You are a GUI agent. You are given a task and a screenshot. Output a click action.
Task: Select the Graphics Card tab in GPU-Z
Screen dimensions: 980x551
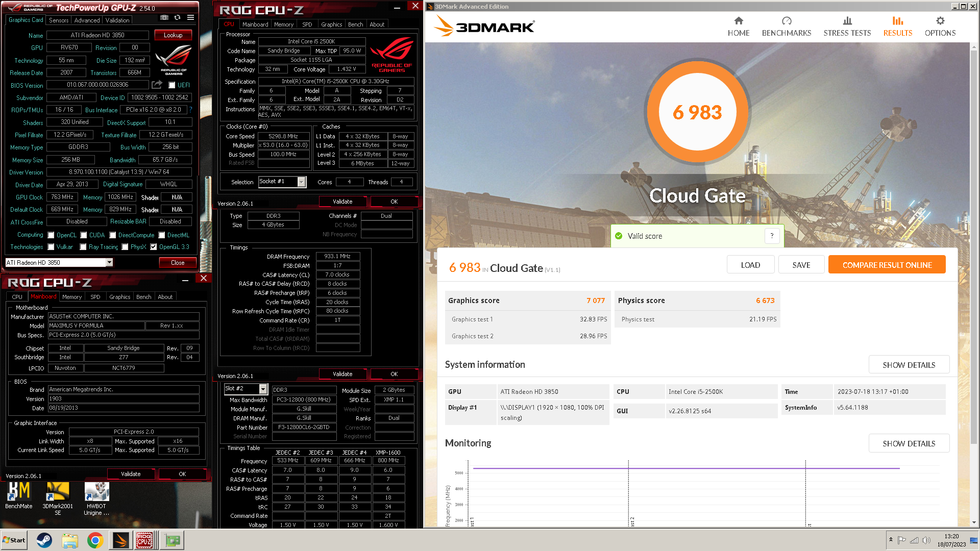tap(26, 20)
